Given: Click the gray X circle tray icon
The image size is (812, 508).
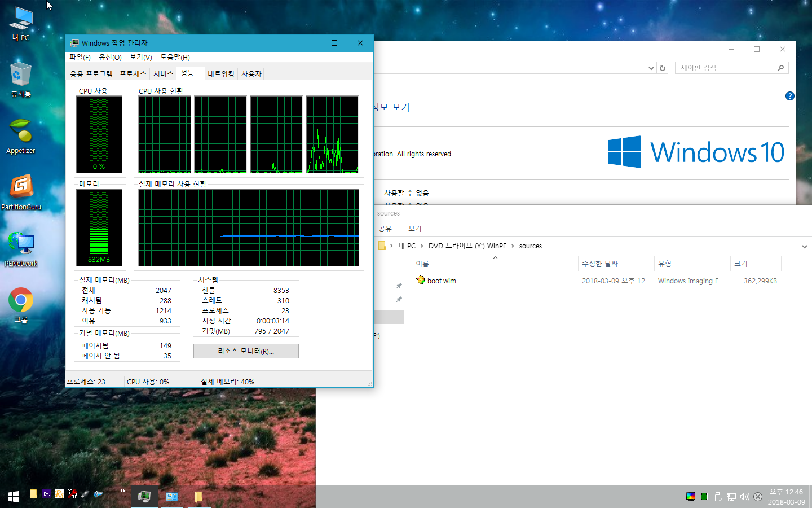Looking at the screenshot, I should coord(758,497).
